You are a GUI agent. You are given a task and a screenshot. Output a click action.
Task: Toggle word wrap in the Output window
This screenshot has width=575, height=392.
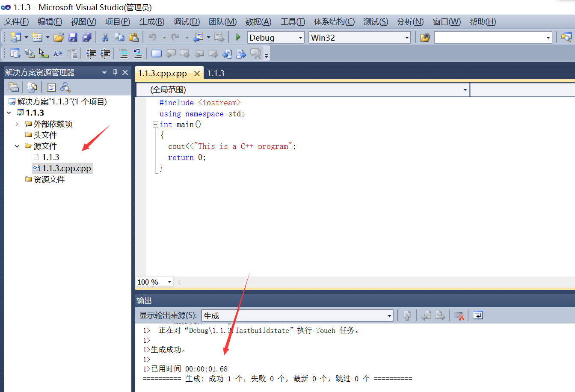pyautogui.click(x=477, y=315)
